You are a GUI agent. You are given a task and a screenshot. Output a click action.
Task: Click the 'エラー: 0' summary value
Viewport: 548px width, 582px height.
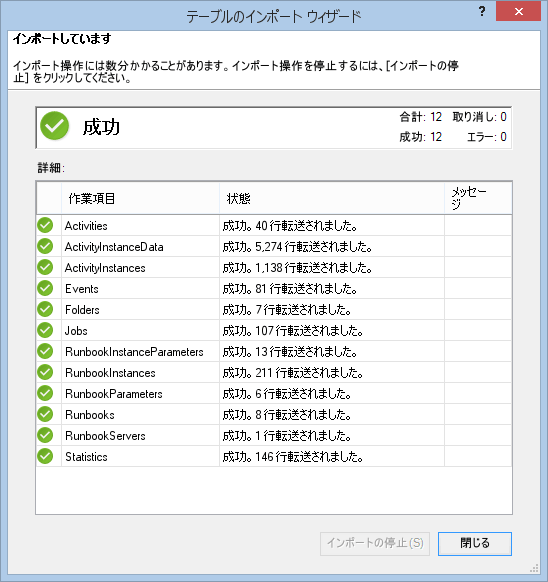[487, 137]
